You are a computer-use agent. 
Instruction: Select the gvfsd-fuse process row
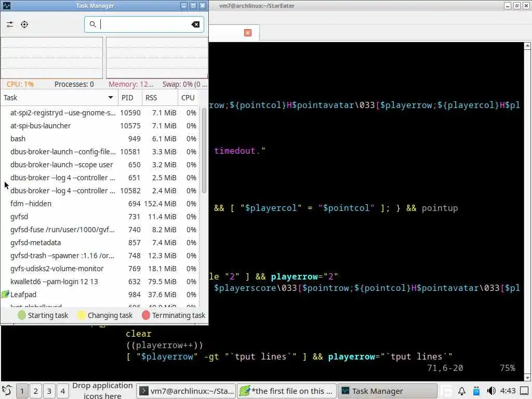click(100, 230)
